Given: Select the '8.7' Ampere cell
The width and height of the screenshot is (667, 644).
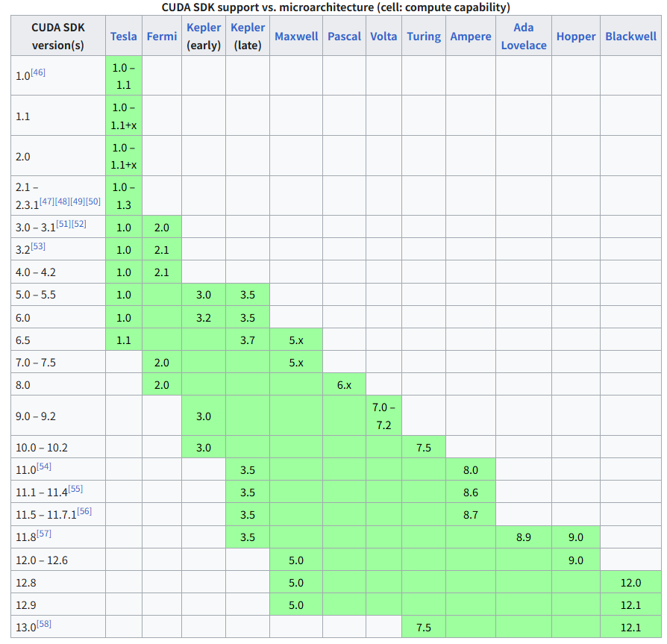Looking at the screenshot, I should [471, 515].
